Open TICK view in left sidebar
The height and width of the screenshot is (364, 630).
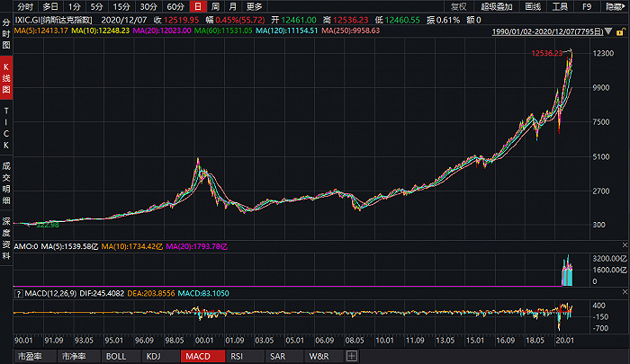click(x=6, y=128)
